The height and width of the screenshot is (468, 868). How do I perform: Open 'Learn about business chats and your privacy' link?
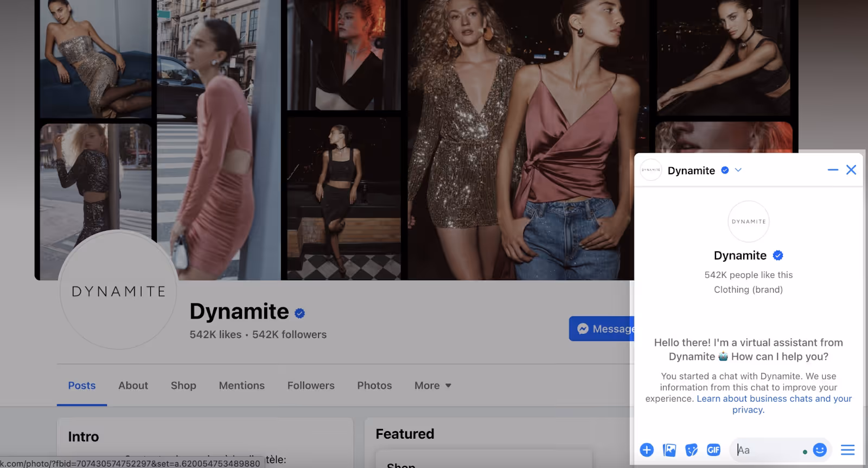tap(774, 404)
